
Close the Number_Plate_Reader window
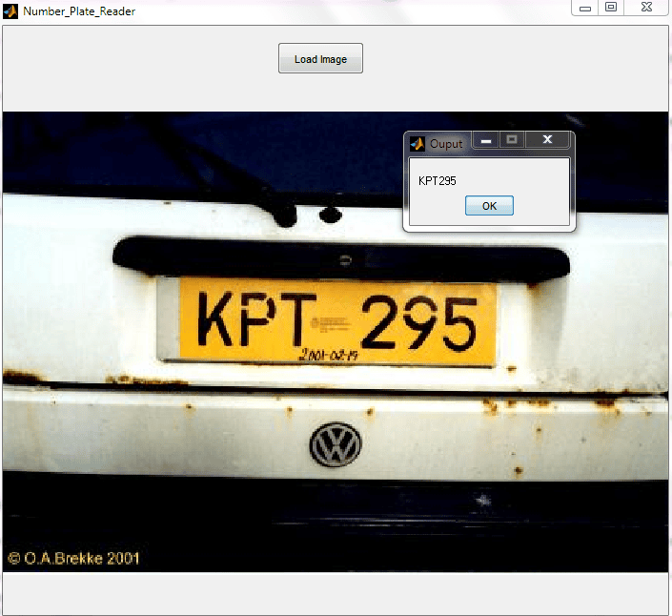[646, 8]
